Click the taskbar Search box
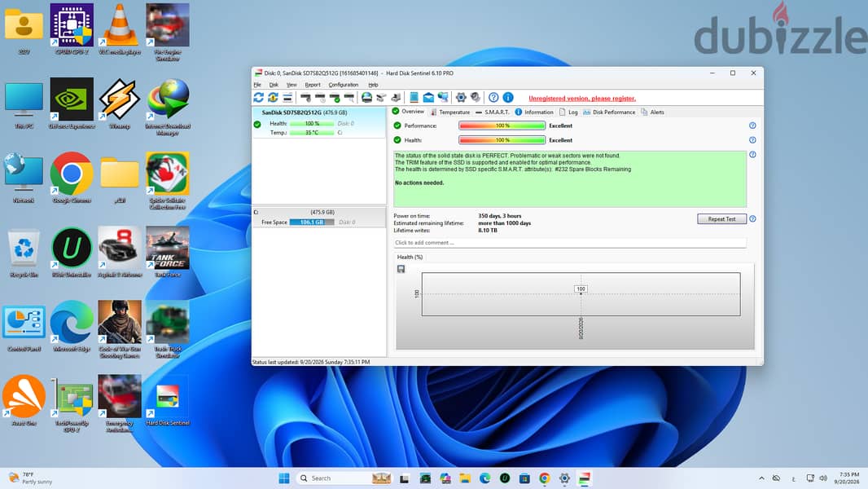Image resolution: width=868 pixels, height=489 pixels. coord(344,478)
